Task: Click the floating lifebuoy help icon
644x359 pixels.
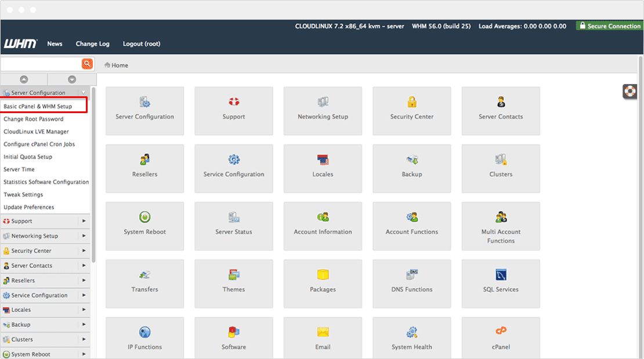Action: (x=629, y=91)
